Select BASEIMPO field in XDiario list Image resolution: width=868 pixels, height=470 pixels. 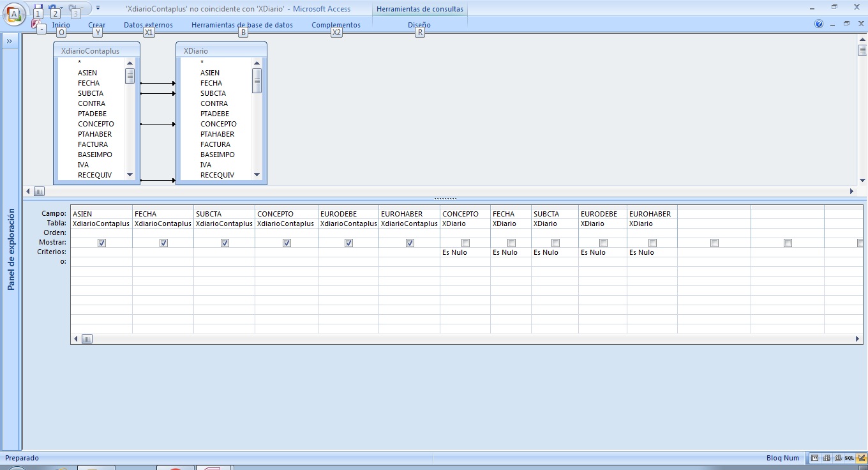pos(218,155)
